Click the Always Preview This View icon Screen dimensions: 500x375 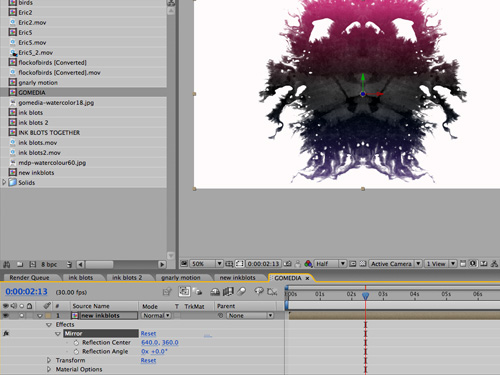point(184,264)
